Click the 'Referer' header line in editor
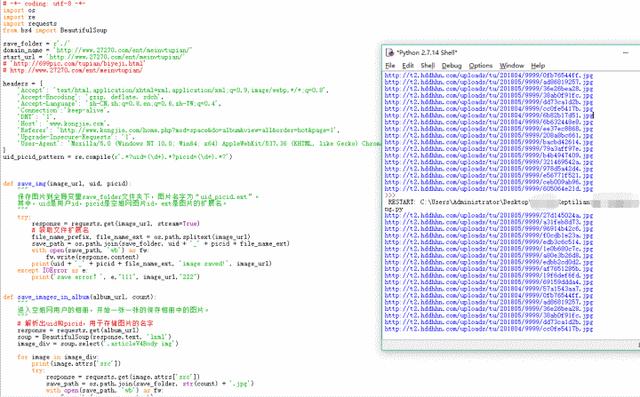 point(178,130)
